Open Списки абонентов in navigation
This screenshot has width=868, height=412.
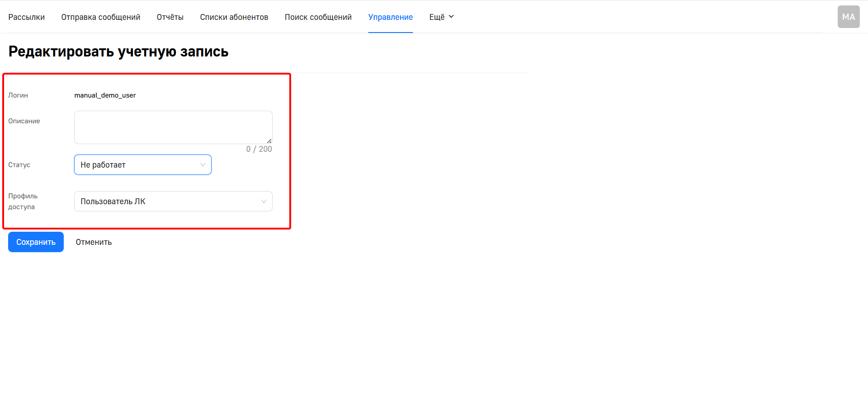click(x=234, y=17)
